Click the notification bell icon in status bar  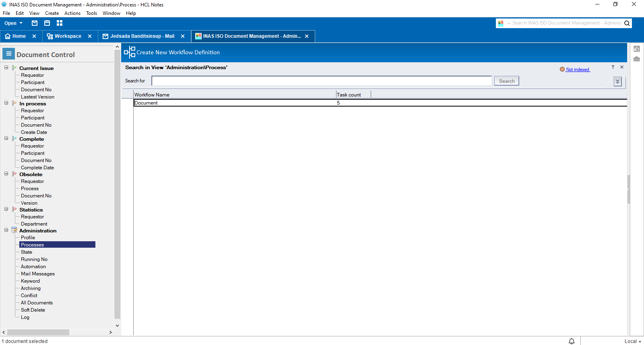(x=572, y=341)
